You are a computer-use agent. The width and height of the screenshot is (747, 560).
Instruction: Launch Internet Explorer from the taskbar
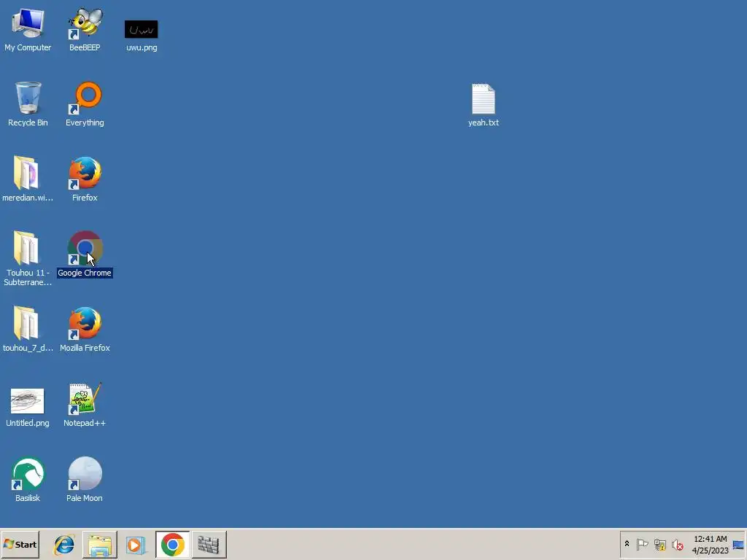[x=64, y=545]
